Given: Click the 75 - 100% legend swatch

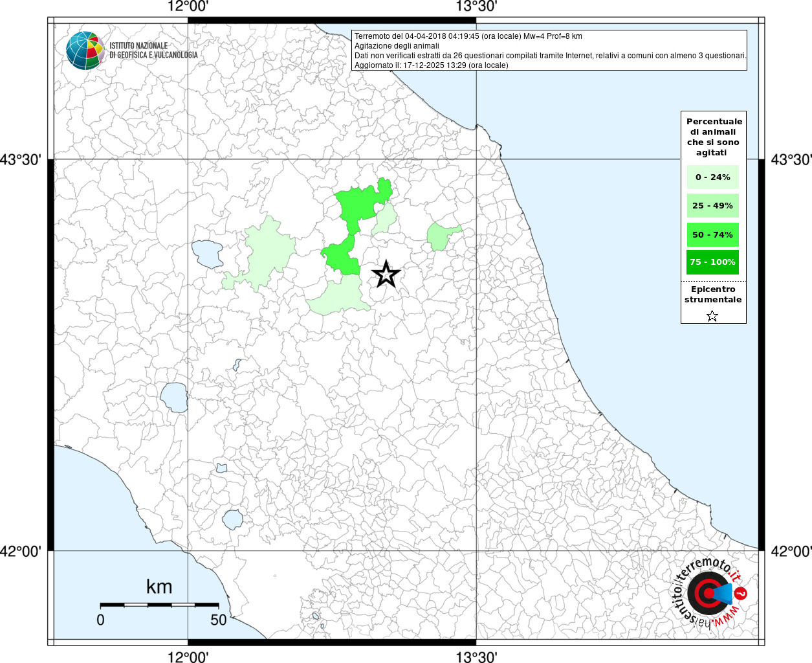Looking at the screenshot, I should point(712,262).
